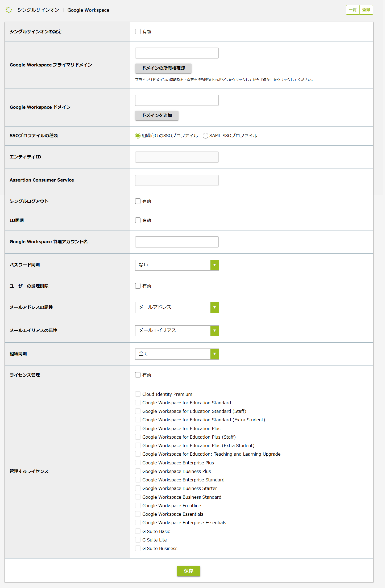Viewport: 385px width, 588px height.
Task: Click the primary domain input field
Action: [x=177, y=53]
